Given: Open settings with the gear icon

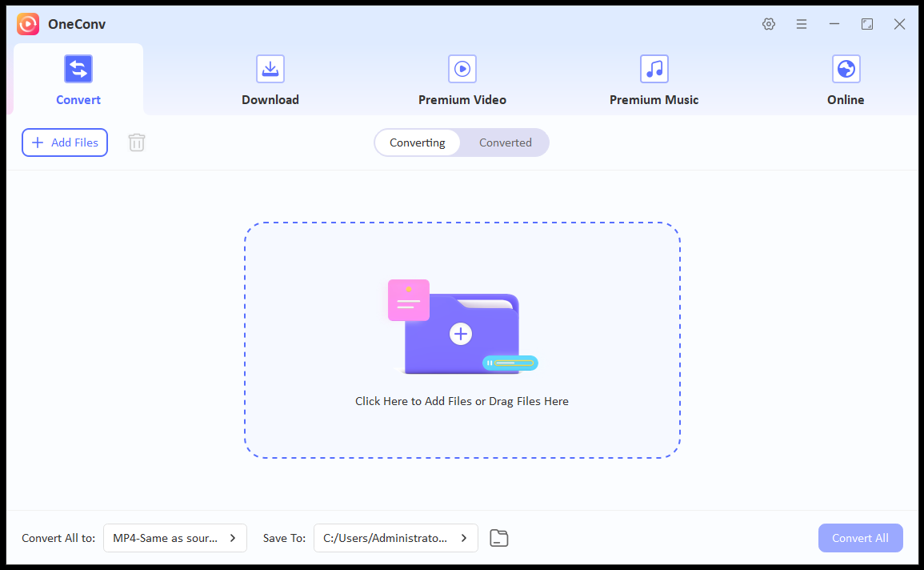Looking at the screenshot, I should (x=769, y=24).
